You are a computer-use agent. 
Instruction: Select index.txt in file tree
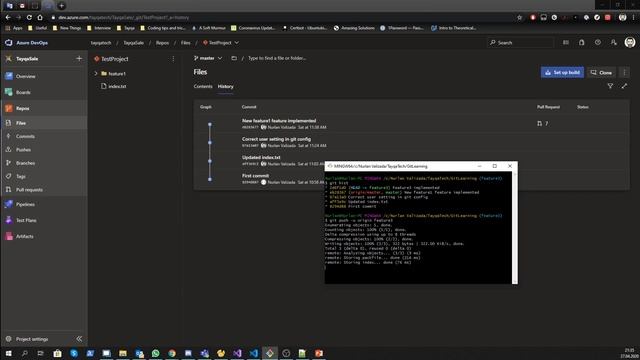click(117, 86)
